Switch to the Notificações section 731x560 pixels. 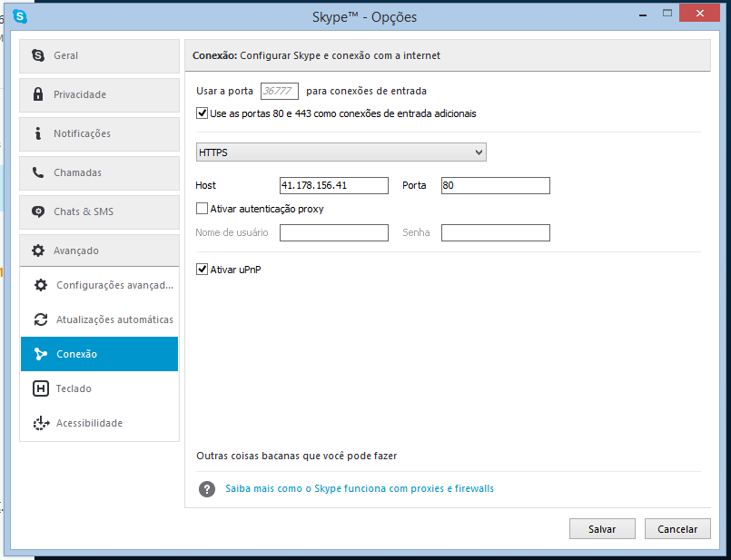(99, 134)
